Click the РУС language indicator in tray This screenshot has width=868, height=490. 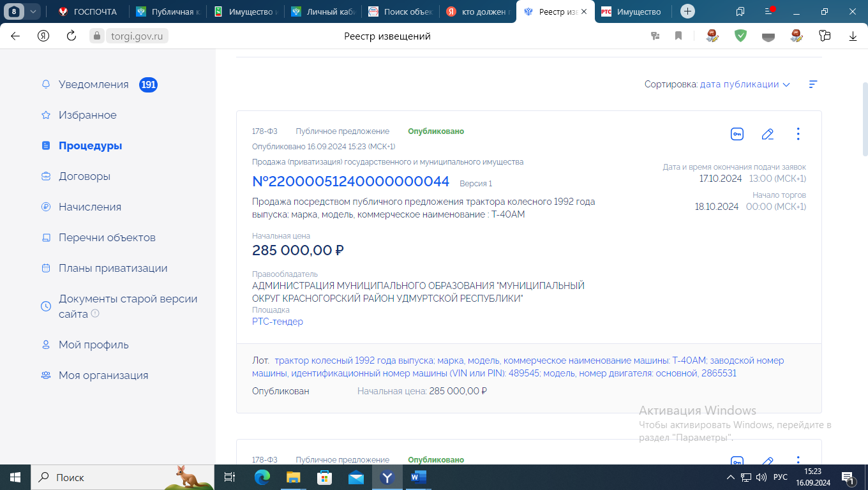click(x=781, y=477)
